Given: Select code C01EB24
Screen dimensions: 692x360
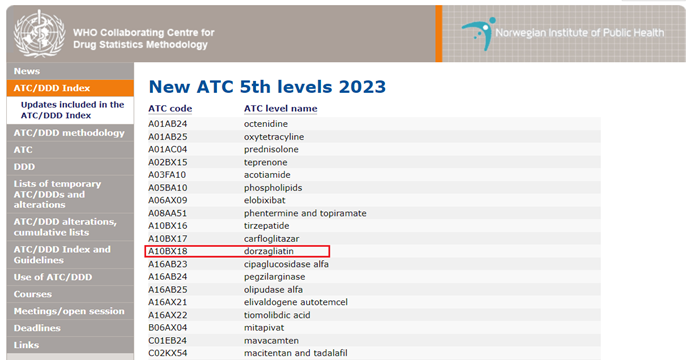Looking at the screenshot, I should coord(167,341).
